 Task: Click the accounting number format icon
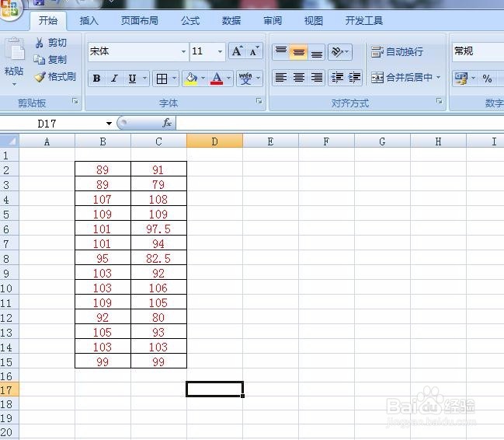pyautogui.click(x=461, y=79)
